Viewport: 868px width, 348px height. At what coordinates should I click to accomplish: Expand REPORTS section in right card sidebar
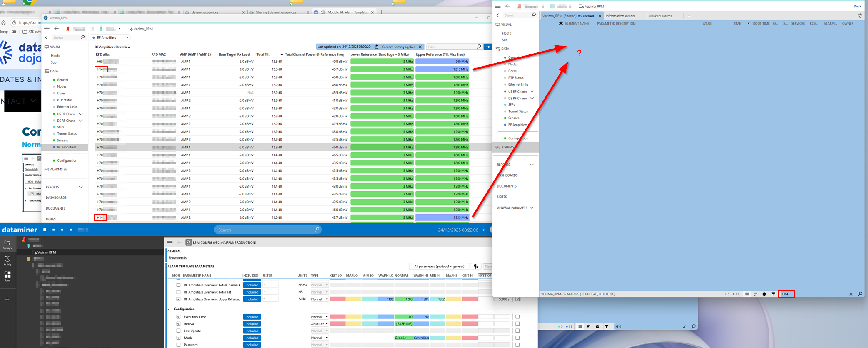point(532,165)
